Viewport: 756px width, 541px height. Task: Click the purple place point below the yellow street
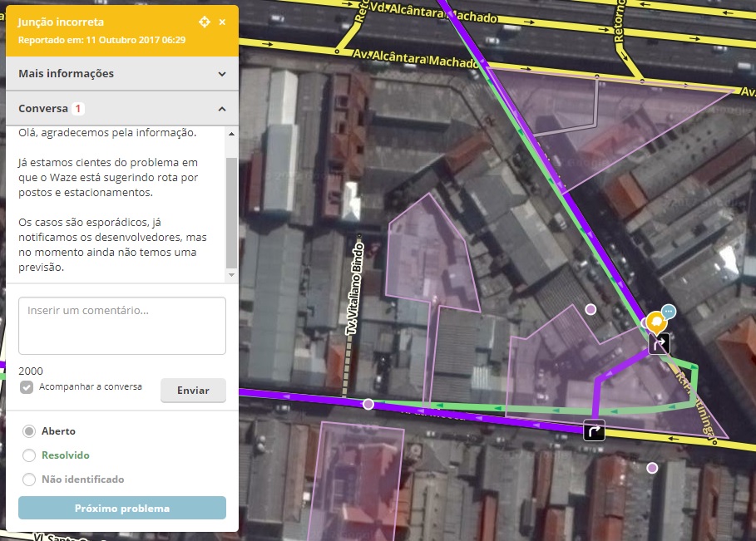tap(652, 468)
